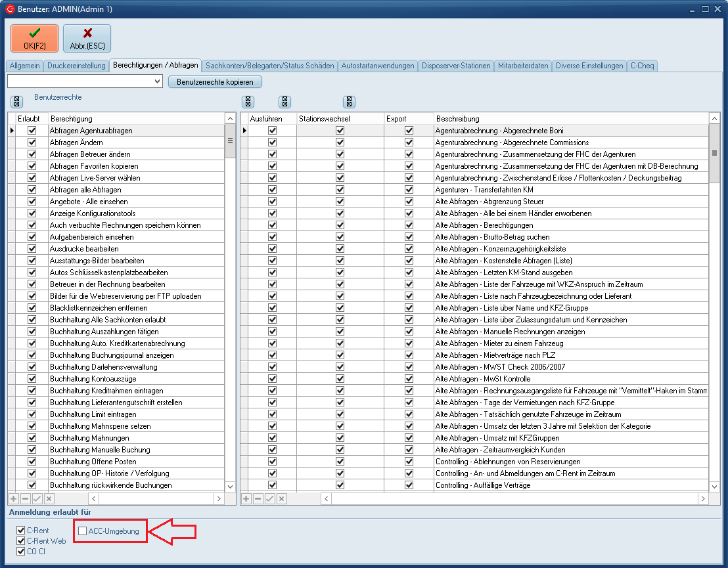Uncheck Erlaubt for Abfragen Ändern
Screen dimensions: 728x568
coord(32,142)
